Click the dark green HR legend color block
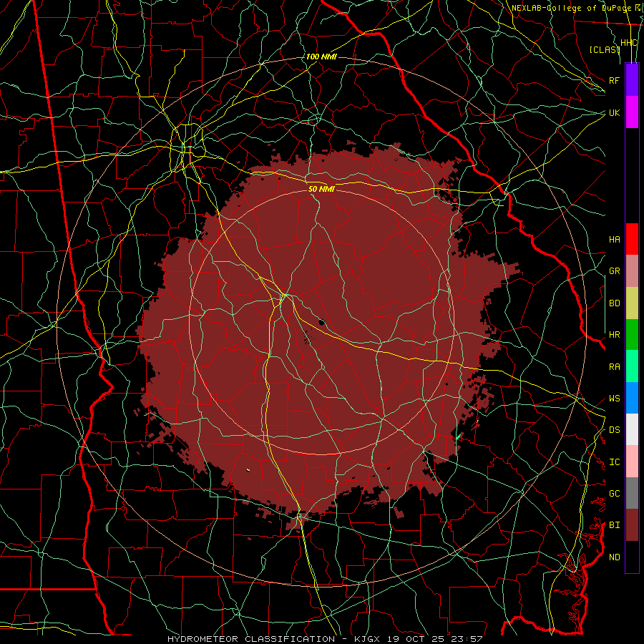Viewport: 644px width, 644px height. 632,334
